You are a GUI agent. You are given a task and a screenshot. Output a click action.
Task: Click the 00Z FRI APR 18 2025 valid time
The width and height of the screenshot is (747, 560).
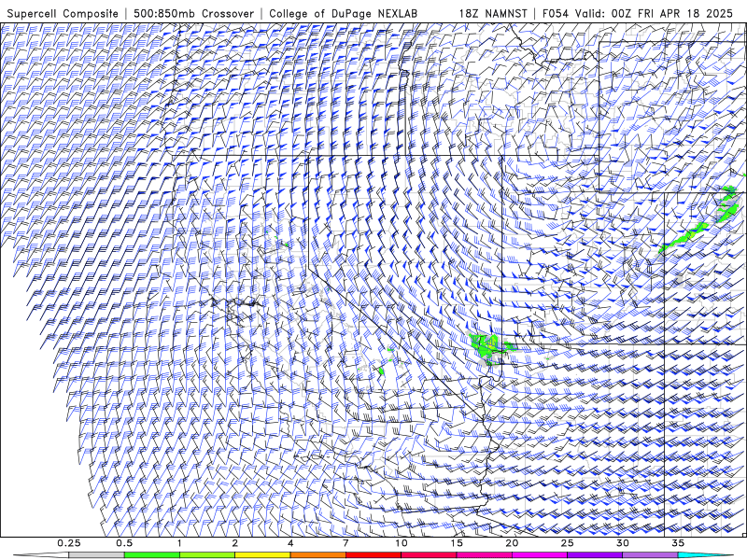click(x=672, y=13)
